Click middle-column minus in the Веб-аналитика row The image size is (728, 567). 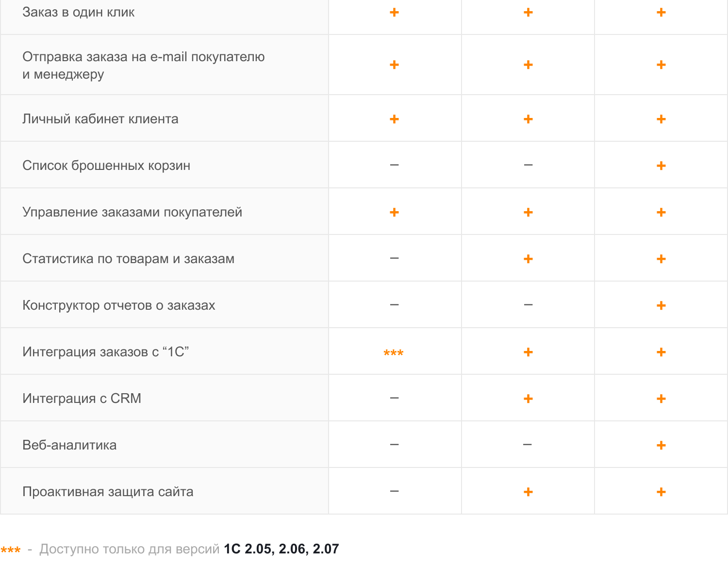point(528,445)
